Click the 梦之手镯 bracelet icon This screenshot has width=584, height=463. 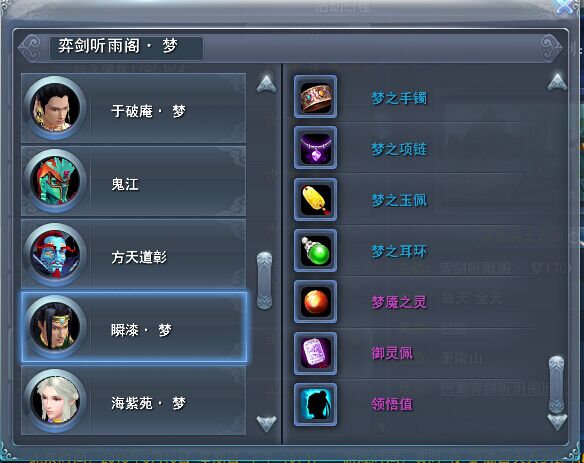pos(315,97)
